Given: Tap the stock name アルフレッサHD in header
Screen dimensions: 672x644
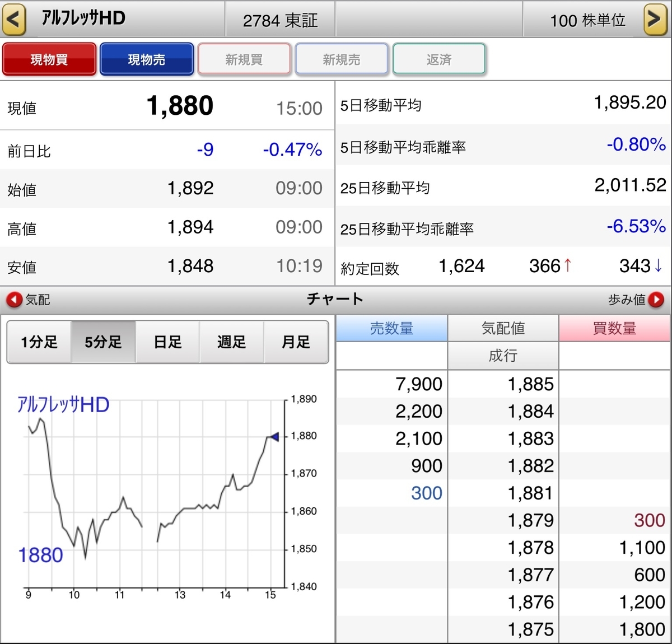Looking at the screenshot, I should click(x=83, y=18).
